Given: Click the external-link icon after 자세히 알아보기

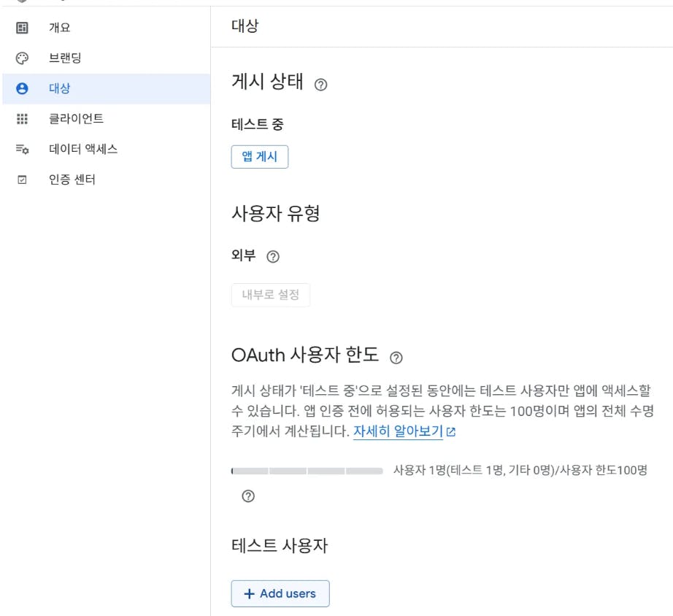Looking at the screenshot, I should click(450, 432).
